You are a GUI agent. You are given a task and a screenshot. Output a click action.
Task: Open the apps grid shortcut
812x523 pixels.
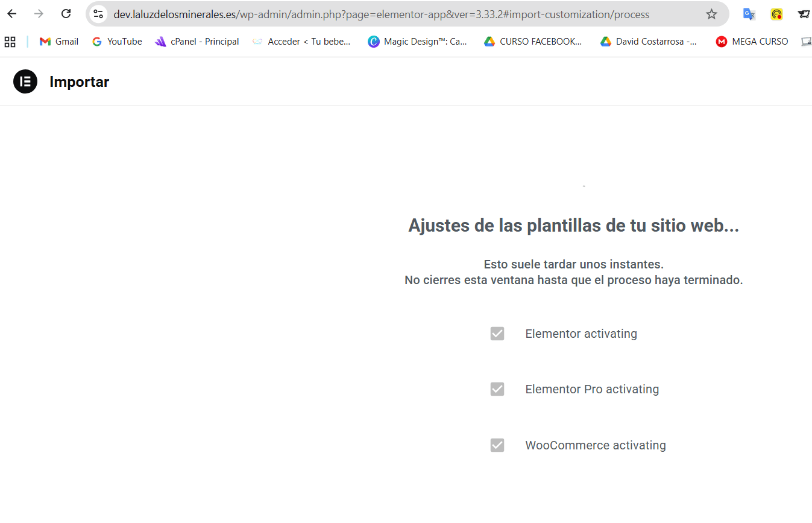click(x=10, y=42)
